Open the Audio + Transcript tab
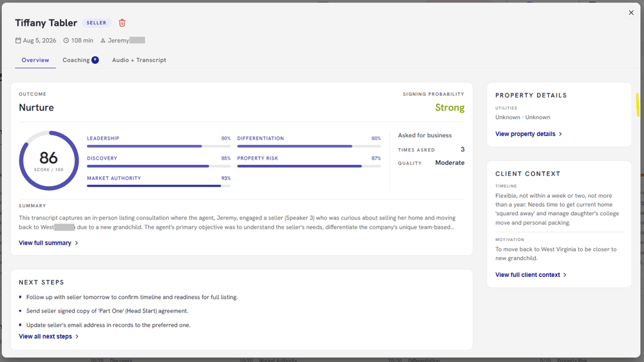644x362 pixels. click(139, 60)
